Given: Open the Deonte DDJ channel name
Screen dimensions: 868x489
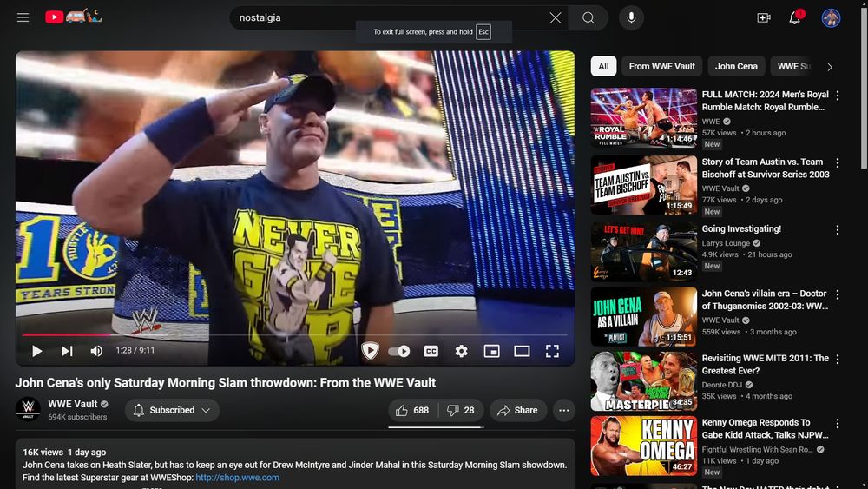Looking at the screenshot, I should tap(722, 385).
